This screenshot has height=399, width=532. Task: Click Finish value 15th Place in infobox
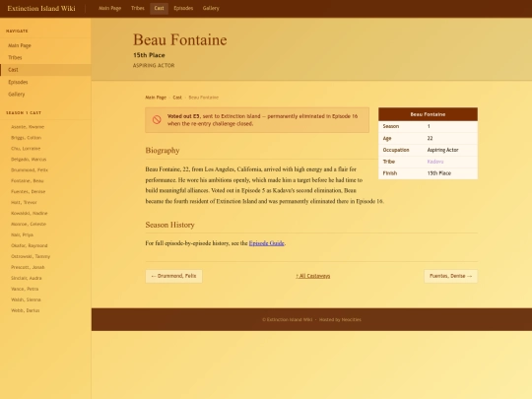tap(439, 173)
